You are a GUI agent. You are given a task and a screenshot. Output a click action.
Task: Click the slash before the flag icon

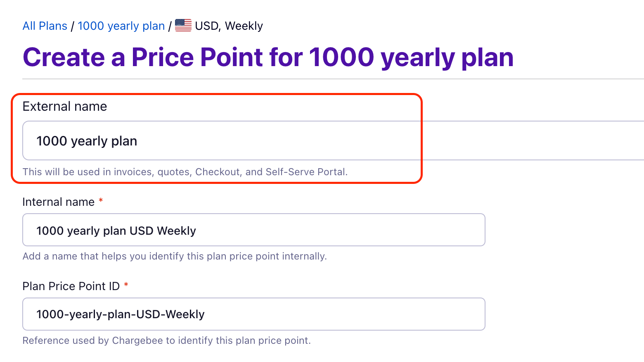(x=170, y=26)
